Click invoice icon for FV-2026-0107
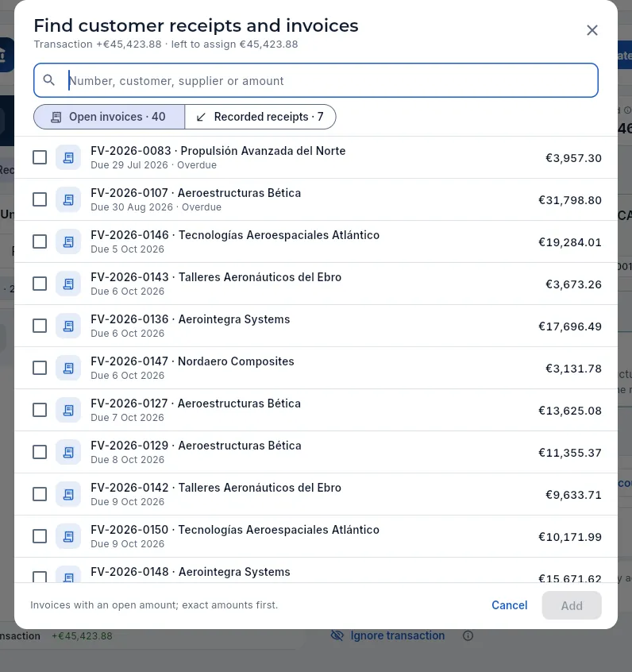This screenshot has height=672, width=632. pyautogui.click(x=68, y=199)
